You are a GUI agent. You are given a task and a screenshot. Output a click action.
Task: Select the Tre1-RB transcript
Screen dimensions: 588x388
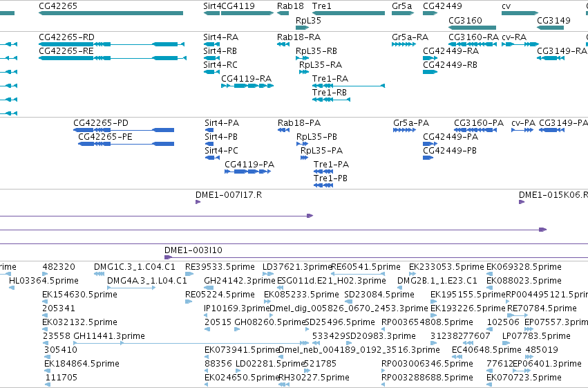point(331,100)
